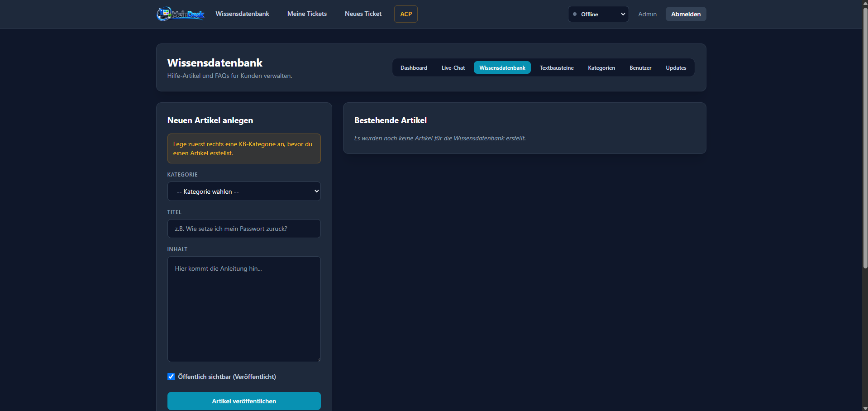Click the MeinDesk logo

click(x=181, y=14)
